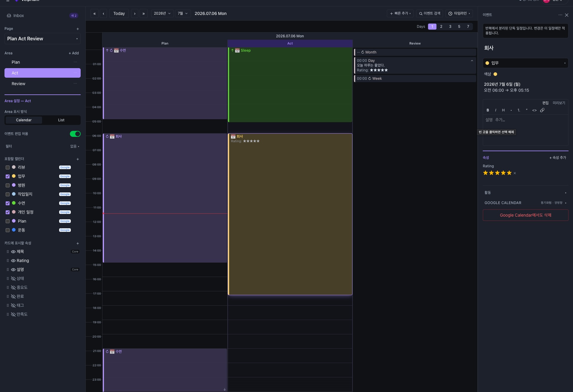Add card property with plus next to 카드에 표시할 속성
This screenshot has width=573, height=392.
(78, 244)
